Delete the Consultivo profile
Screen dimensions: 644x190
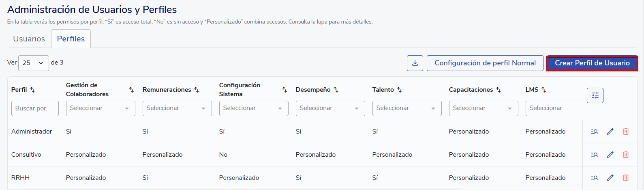click(625, 155)
